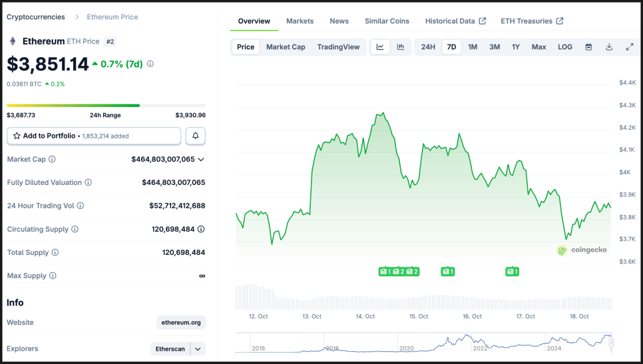
Task: Click the historical range navigator slider handle
Action: (611, 342)
